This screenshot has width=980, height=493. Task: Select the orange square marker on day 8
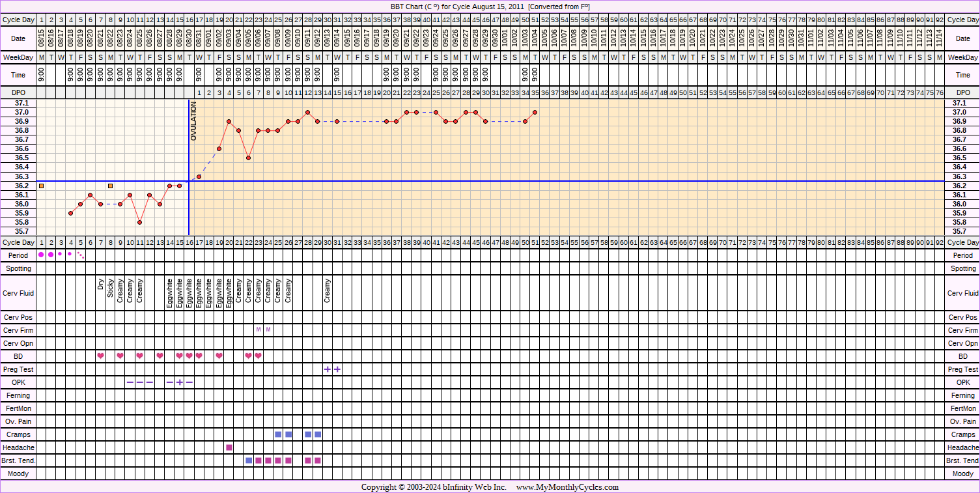(x=110, y=186)
